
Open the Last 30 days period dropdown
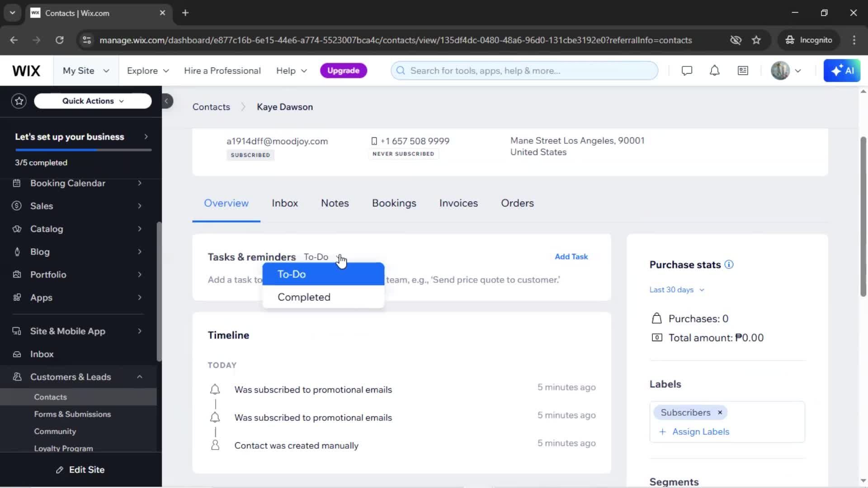[677, 290]
